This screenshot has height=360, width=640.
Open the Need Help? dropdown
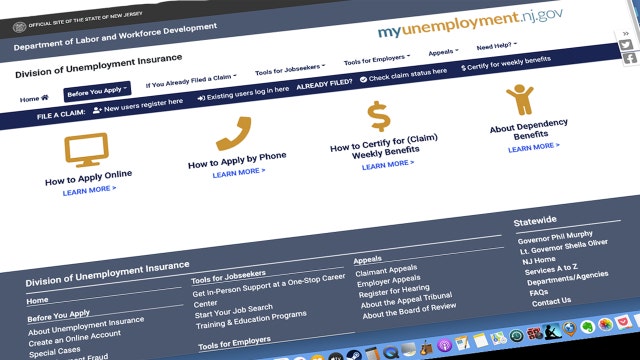[496, 46]
